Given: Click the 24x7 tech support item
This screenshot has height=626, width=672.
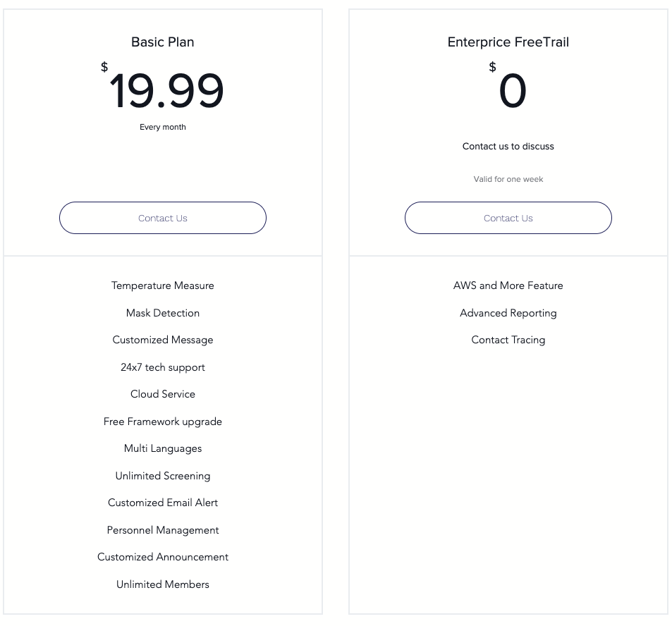Looking at the screenshot, I should point(163,367).
